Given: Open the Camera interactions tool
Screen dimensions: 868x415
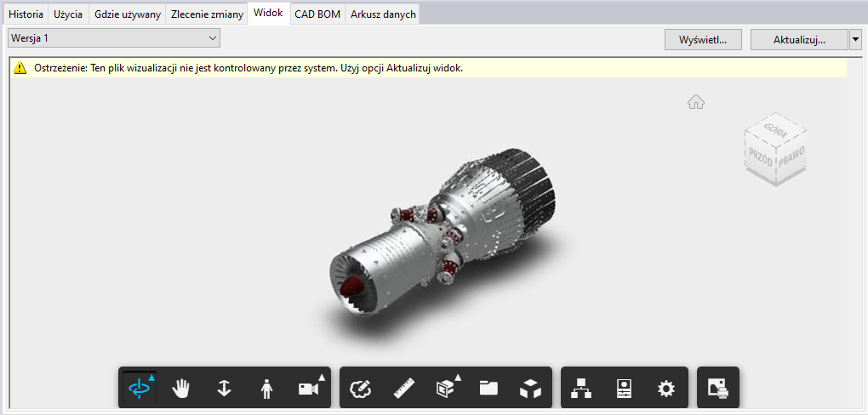Looking at the screenshot, I should pyautogui.click(x=308, y=389).
